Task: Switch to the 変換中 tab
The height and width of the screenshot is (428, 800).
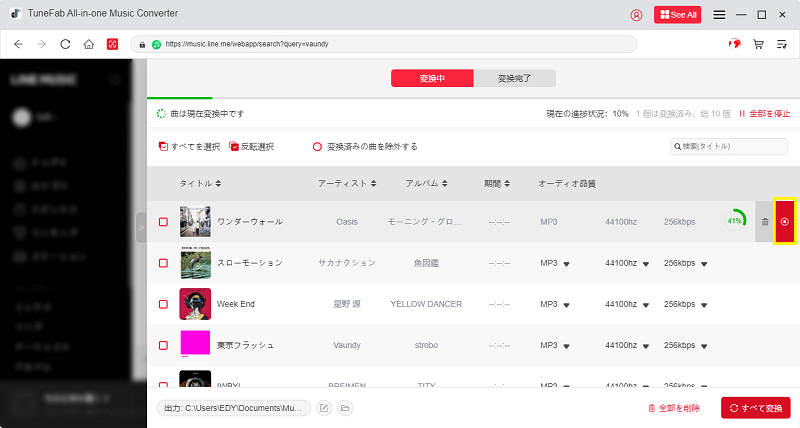Action: click(432, 79)
